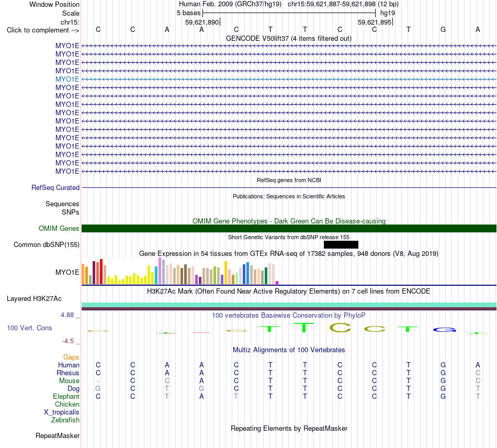Screen dimensions: 497x448
Task: Click the horizontal RefSeq Curated intron line
Action: click(289, 188)
